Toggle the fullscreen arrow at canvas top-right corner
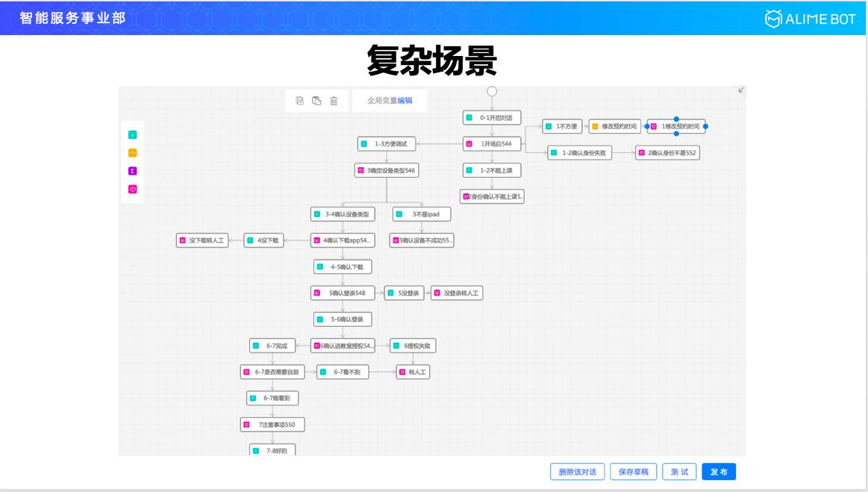The image size is (868, 492). (740, 89)
